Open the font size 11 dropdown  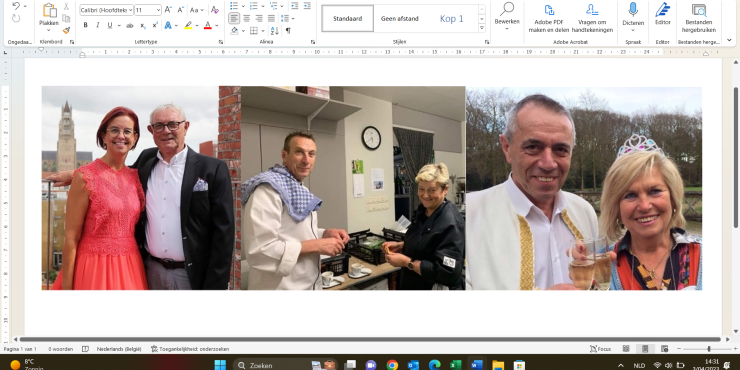pyautogui.click(x=158, y=10)
